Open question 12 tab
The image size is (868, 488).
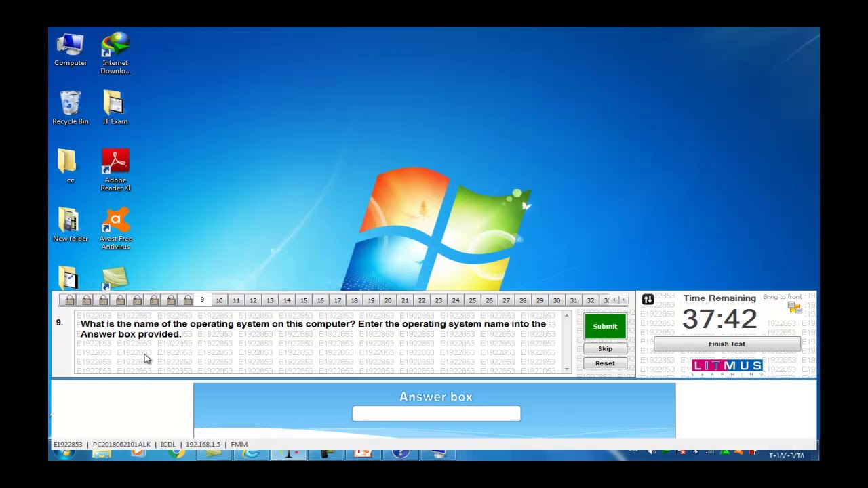(x=253, y=300)
